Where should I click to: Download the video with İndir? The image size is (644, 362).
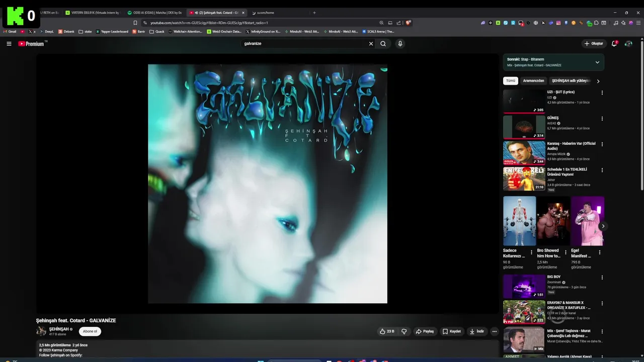click(x=477, y=331)
